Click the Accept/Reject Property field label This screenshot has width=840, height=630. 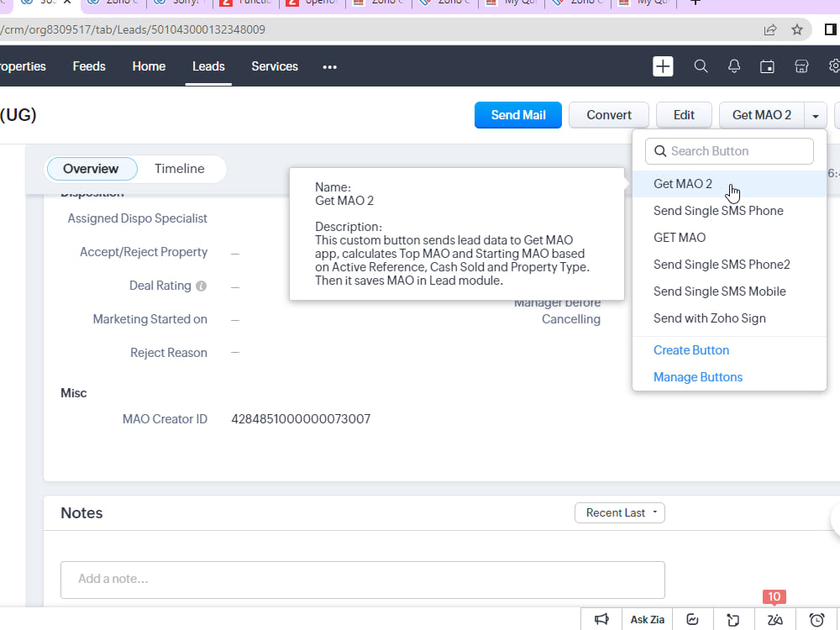tap(144, 252)
